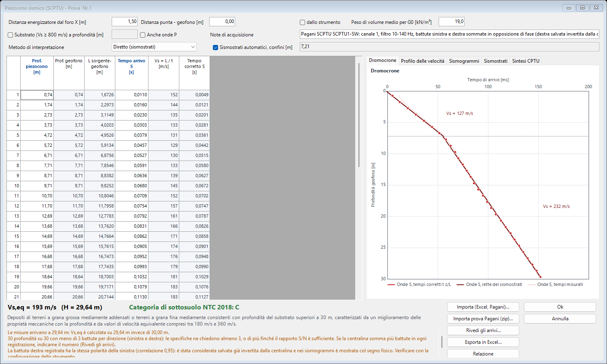Click the Relazione button
Viewport: 607px width, 364px height.
click(x=483, y=353)
